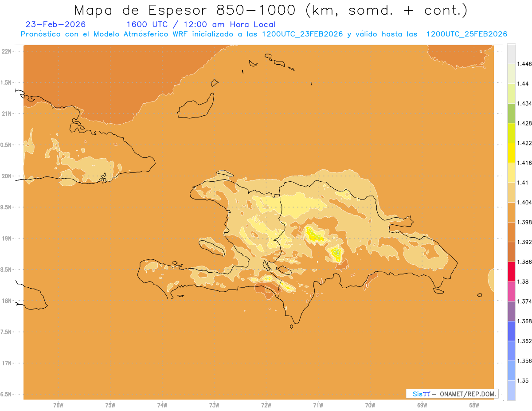Click the green legend swatch between 1.434 and 1.428
532x411 pixels.
tap(511, 113)
